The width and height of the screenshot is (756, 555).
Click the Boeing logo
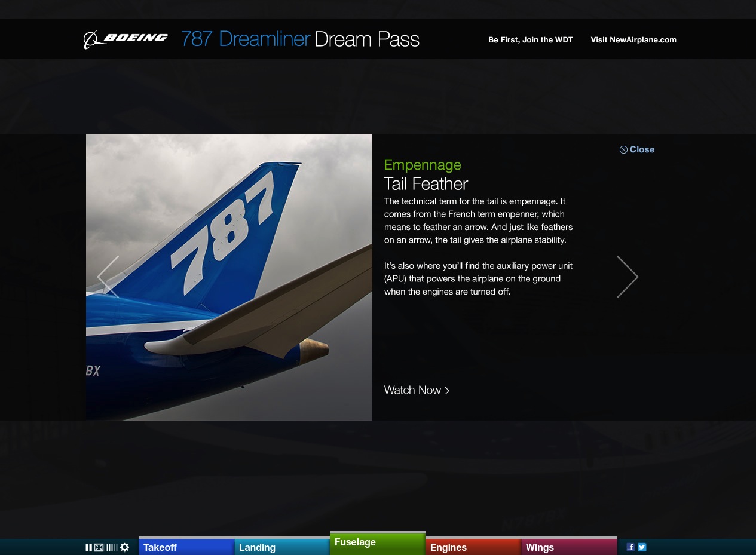pos(126,39)
